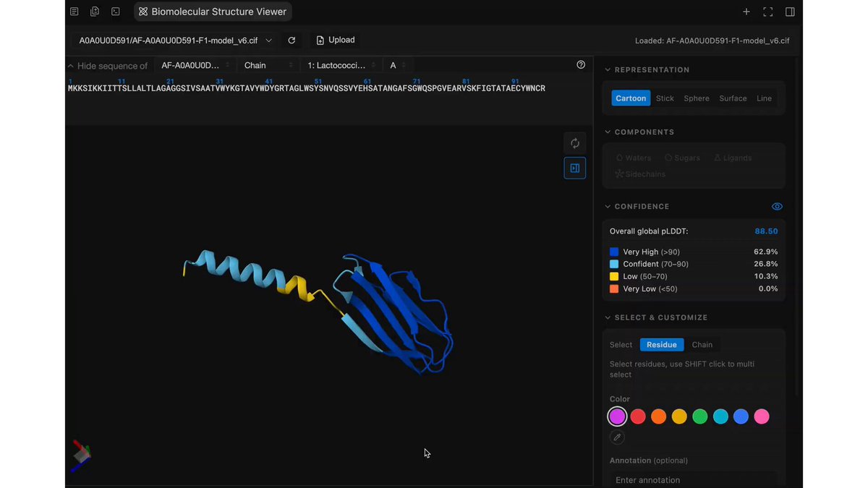This screenshot has height=488, width=868.
Task: Collapse the sequence with Hide sequence chevron
Action: 71,66
